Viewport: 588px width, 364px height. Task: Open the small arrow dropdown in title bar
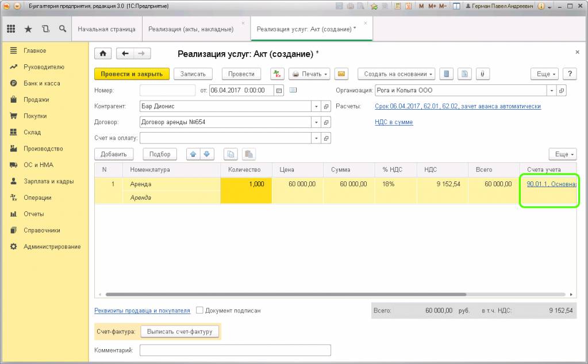pyautogui.click(x=549, y=7)
